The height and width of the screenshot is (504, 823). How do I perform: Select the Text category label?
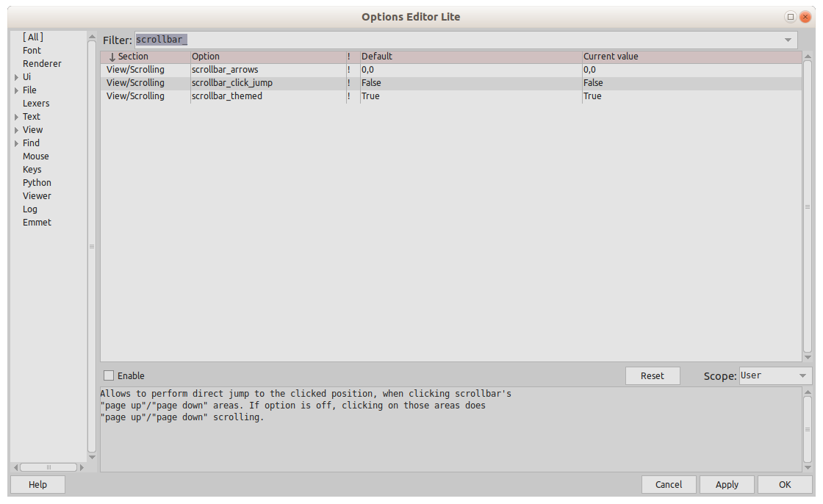coord(31,117)
